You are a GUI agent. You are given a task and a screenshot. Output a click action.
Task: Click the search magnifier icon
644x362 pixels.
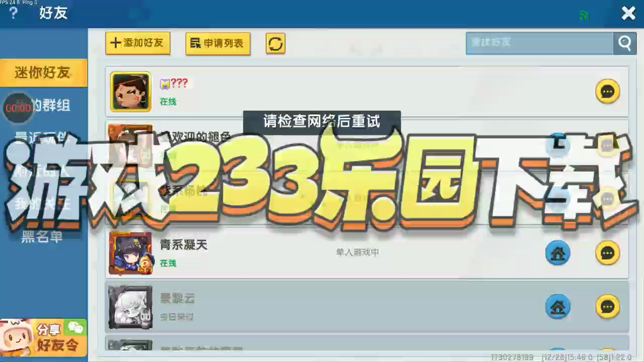(624, 43)
